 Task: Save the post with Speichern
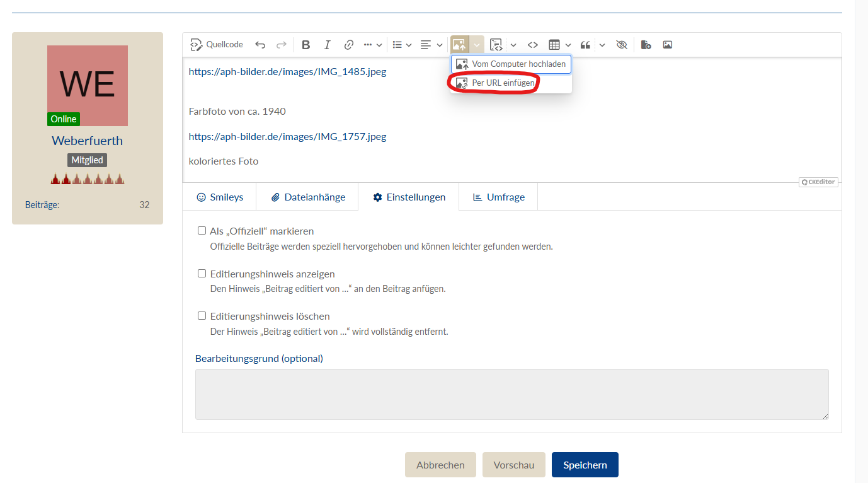click(585, 465)
